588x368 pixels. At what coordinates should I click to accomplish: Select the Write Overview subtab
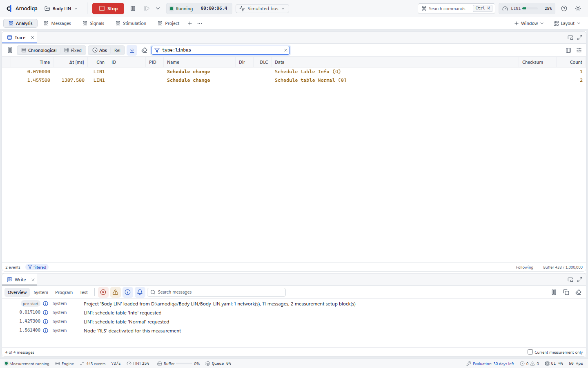[17, 292]
